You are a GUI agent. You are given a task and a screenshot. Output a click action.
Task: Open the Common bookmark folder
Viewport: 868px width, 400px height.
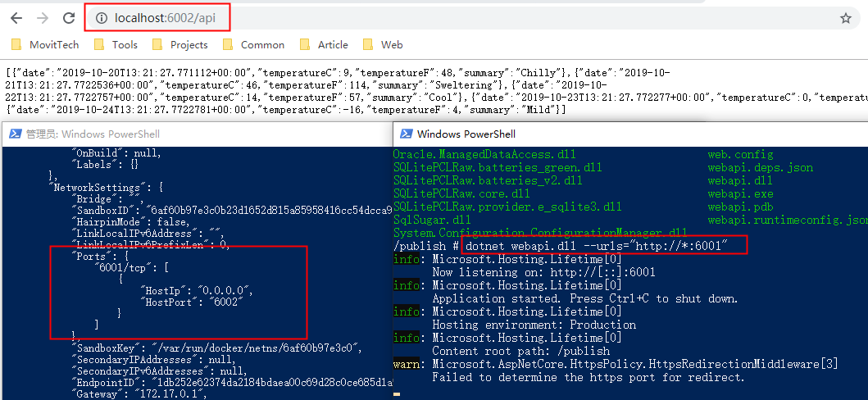point(254,45)
